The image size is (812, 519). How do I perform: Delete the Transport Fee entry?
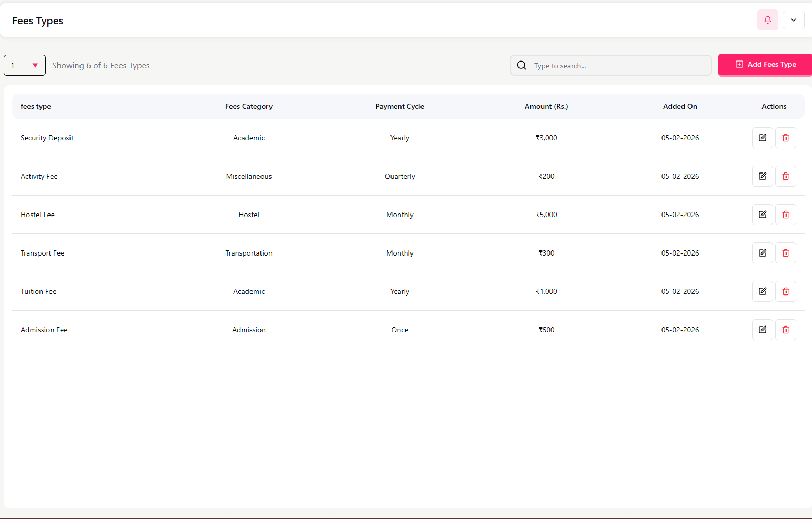[785, 253]
